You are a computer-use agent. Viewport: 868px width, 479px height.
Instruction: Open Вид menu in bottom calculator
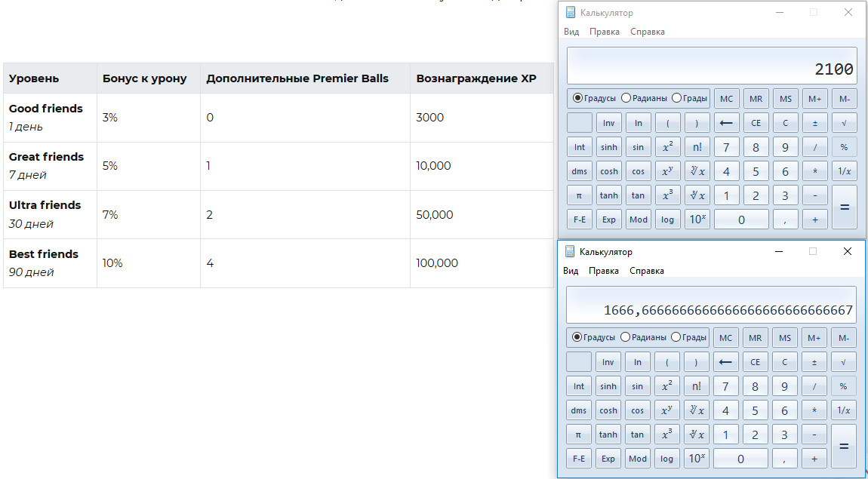[571, 271]
